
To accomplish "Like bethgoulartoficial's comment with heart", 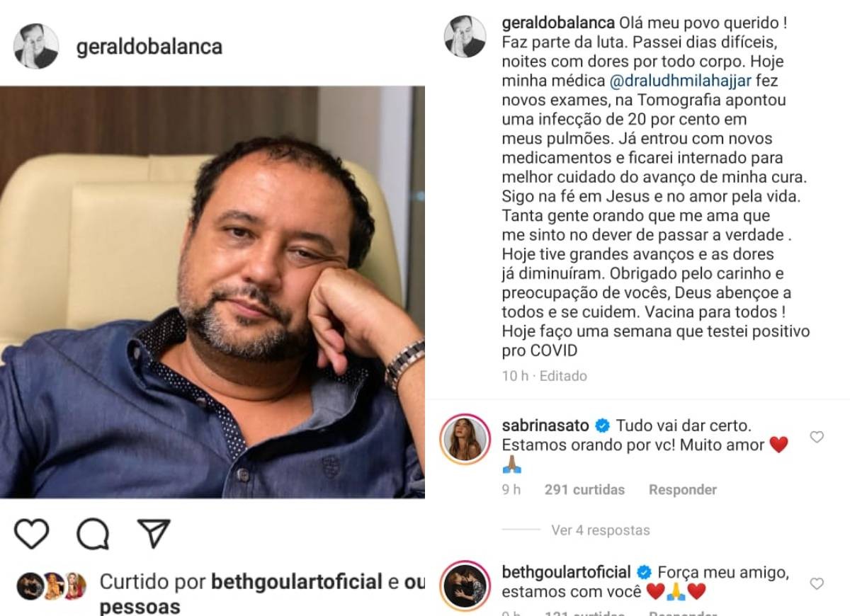I will coord(817,584).
